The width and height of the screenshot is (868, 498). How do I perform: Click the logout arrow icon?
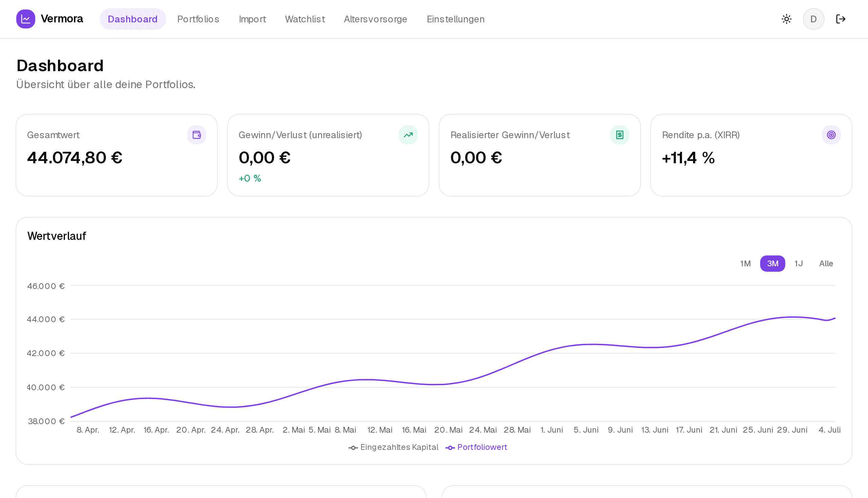841,19
